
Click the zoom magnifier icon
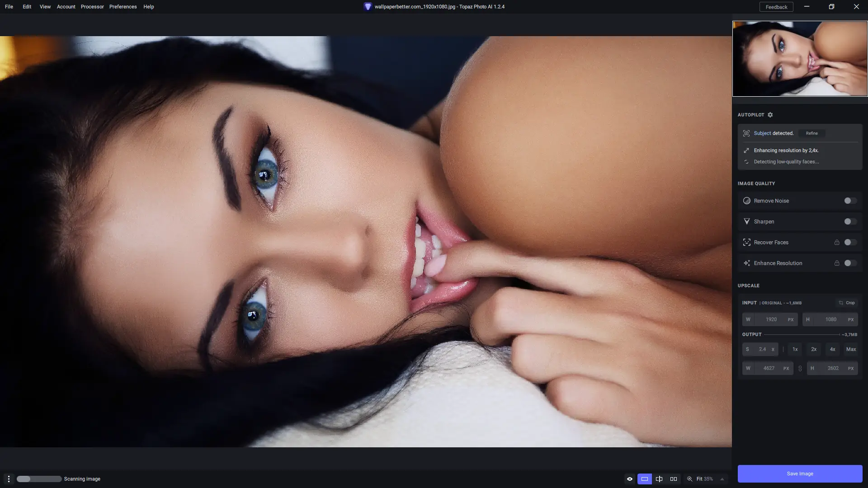pyautogui.click(x=689, y=479)
